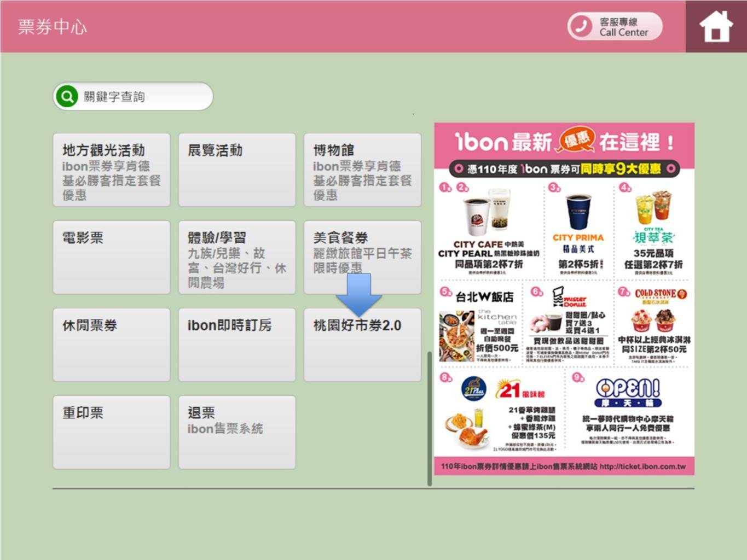Image resolution: width=747 pixels, height=560 pixels.
Task: Go to the home screen via house icon
Action: click(716, 26)
